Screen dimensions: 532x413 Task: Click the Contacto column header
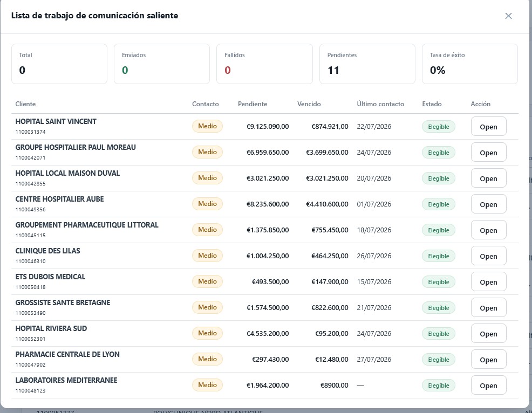point(205,104)
